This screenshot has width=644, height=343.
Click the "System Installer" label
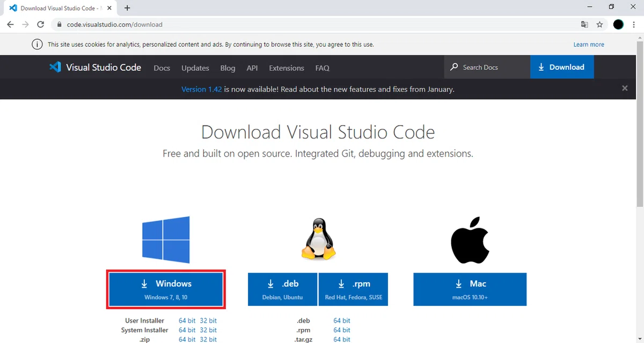(x=145, y=330)
